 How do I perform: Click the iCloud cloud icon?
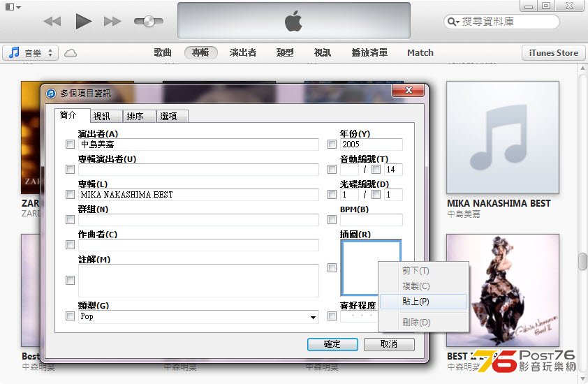70,53
